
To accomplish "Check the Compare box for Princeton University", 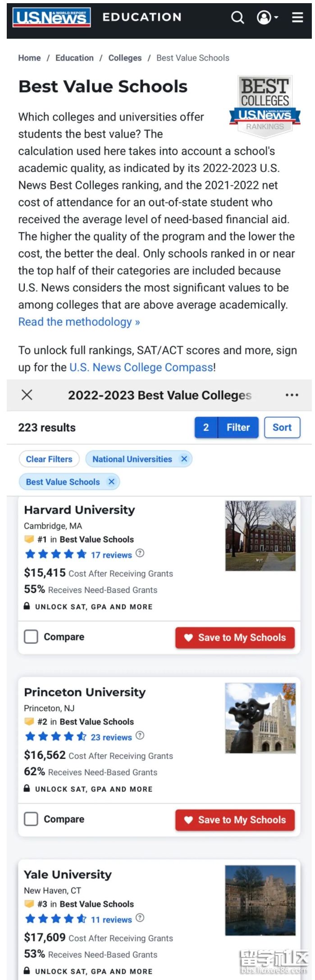I will point(31,819).
